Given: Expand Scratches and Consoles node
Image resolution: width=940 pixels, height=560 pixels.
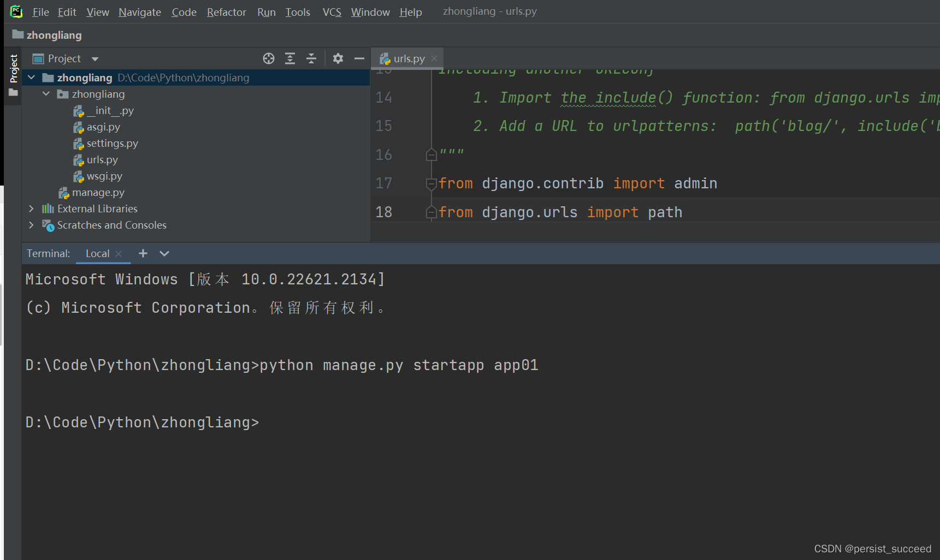Looking at the screenshot, I should (x=31, y=225).
